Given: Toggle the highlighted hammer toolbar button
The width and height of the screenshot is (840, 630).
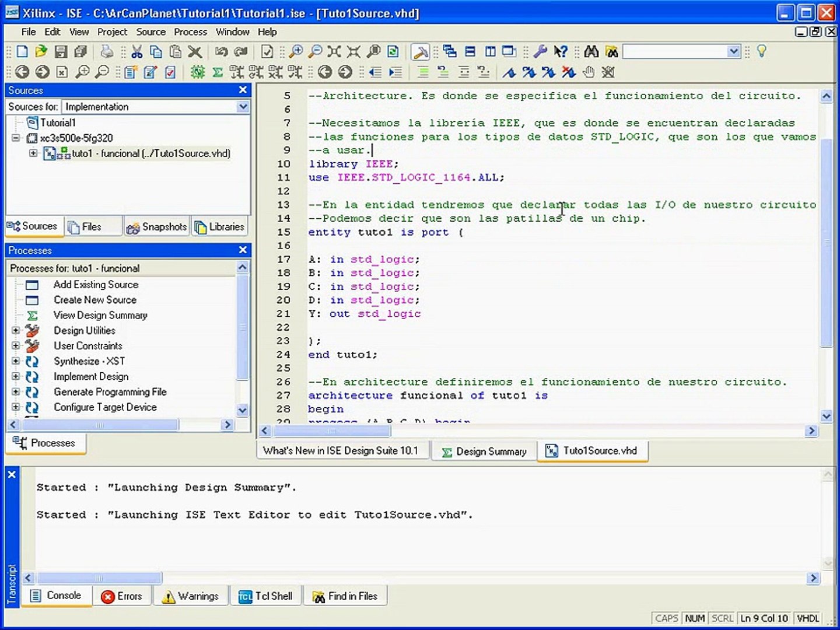Looking at the screenshot, I should coord(420,52).
